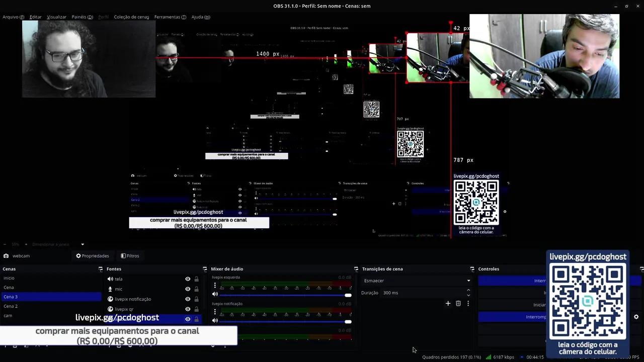Click the Propriedades button

pyautogui.click(x=93, y=256)
